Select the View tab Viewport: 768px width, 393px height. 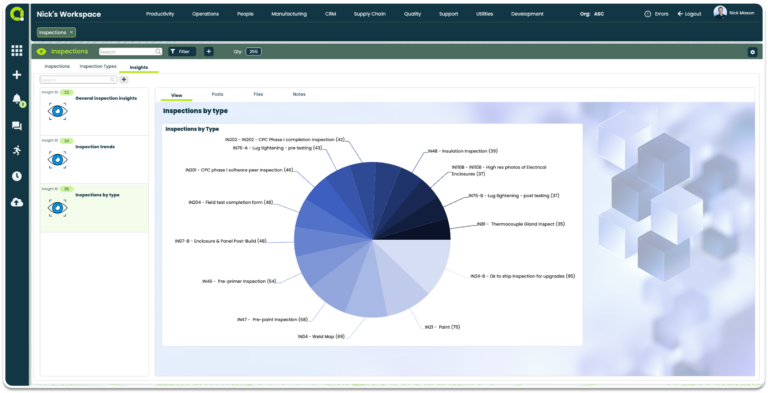click(176, 95)
